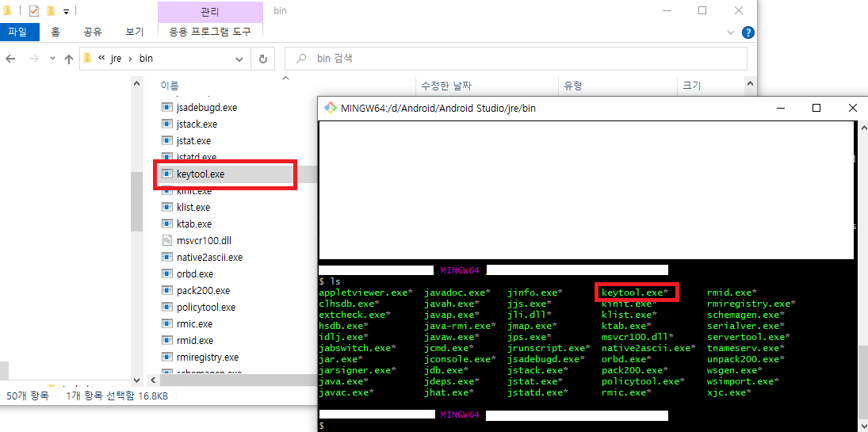Open the 파일 menu tab
The image size is (868, 432).
[19, 32]
